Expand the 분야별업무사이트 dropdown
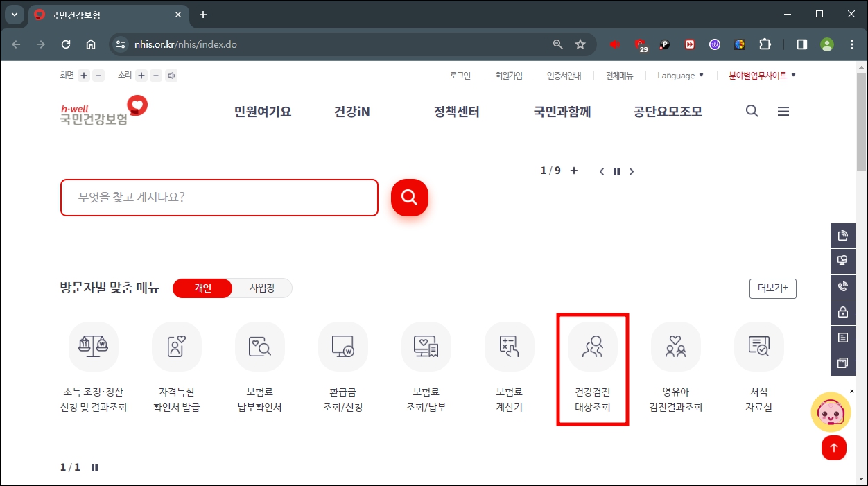 click(762, 76)
